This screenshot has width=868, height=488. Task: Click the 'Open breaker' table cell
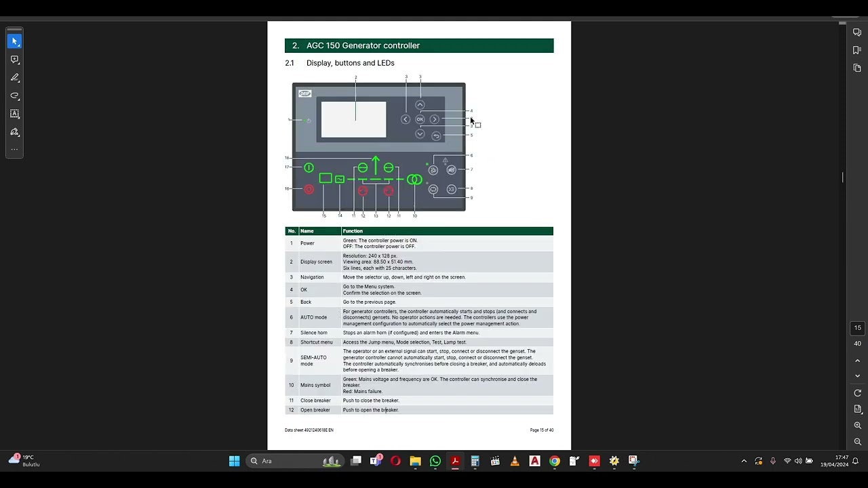point(315,410)
